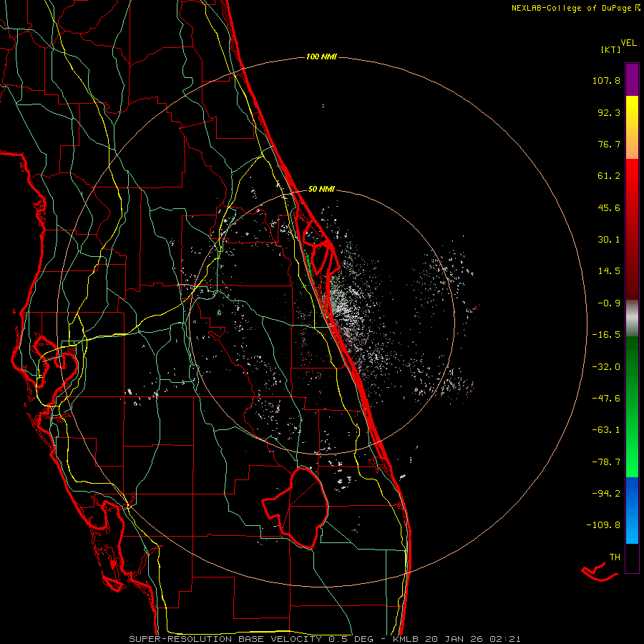Click the purple segment of velocity color bar

[632, 79]
